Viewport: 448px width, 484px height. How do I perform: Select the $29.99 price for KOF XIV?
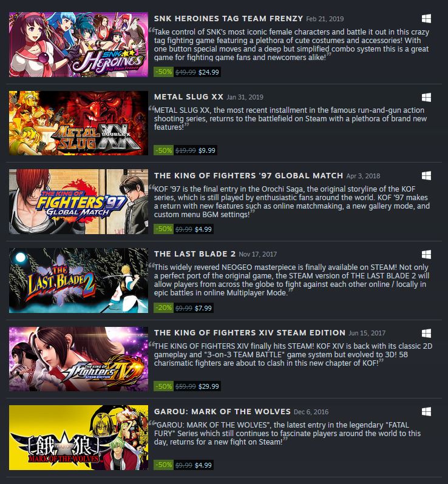click(209, 386)
